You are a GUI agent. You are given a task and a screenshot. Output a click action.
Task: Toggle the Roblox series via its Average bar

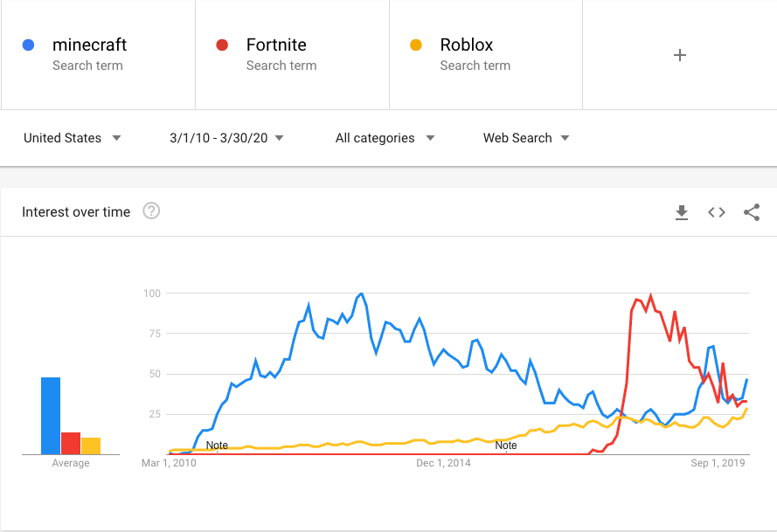tap(91, 446)
